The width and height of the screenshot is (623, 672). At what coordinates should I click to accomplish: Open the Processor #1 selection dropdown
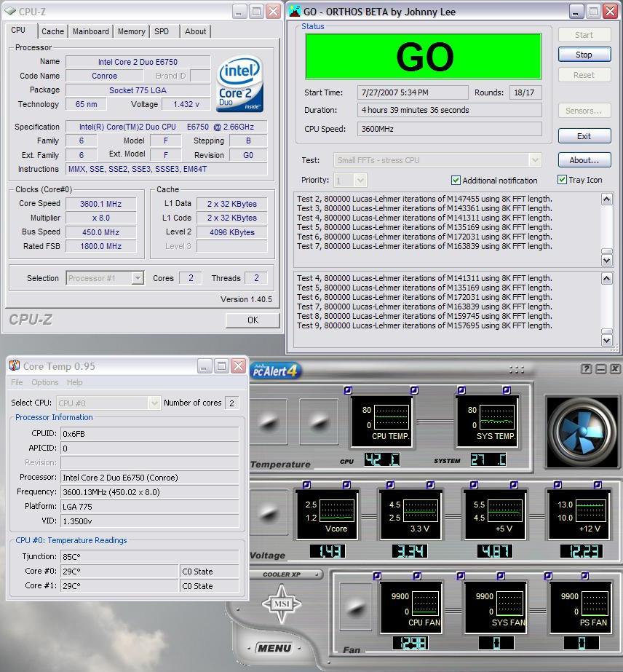point(138,278)
